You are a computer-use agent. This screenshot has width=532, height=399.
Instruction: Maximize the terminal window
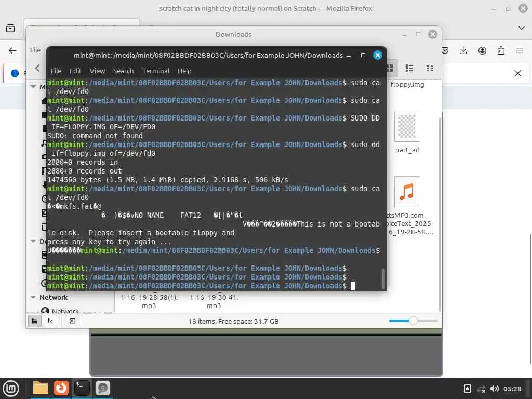[x=363, y=55]
